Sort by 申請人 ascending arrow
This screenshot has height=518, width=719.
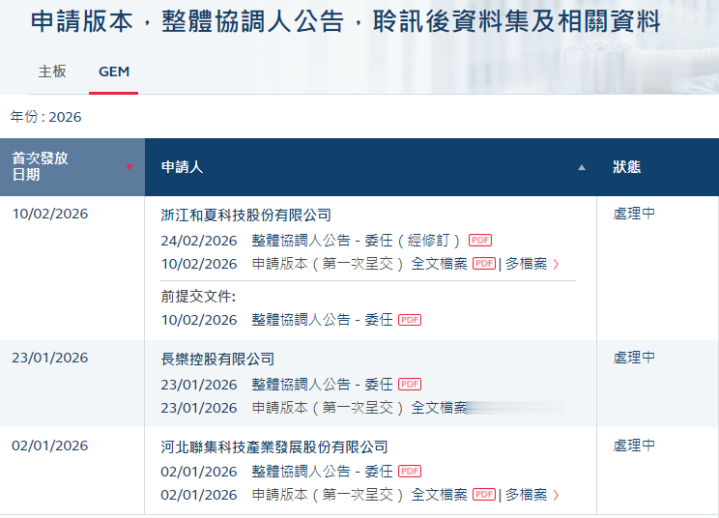(581, 167)
